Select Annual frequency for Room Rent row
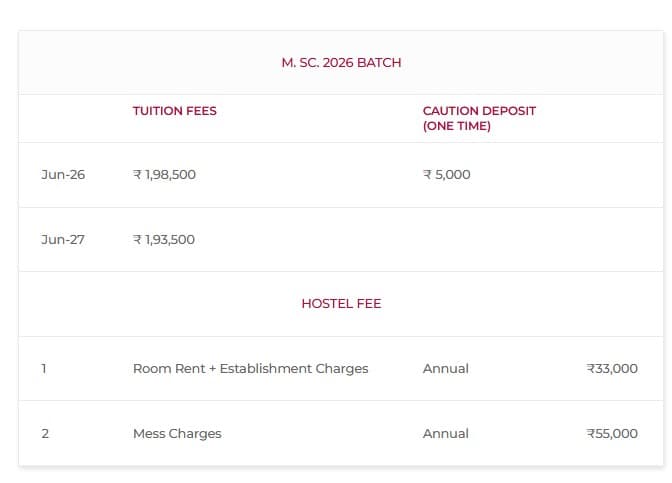672x483 pixels. [x=445, y=368]
